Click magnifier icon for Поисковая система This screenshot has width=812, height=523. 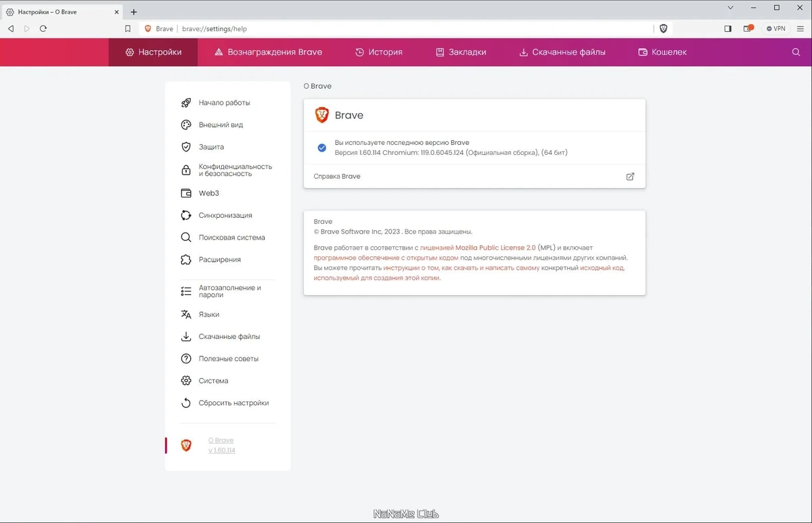pos(186,237)
